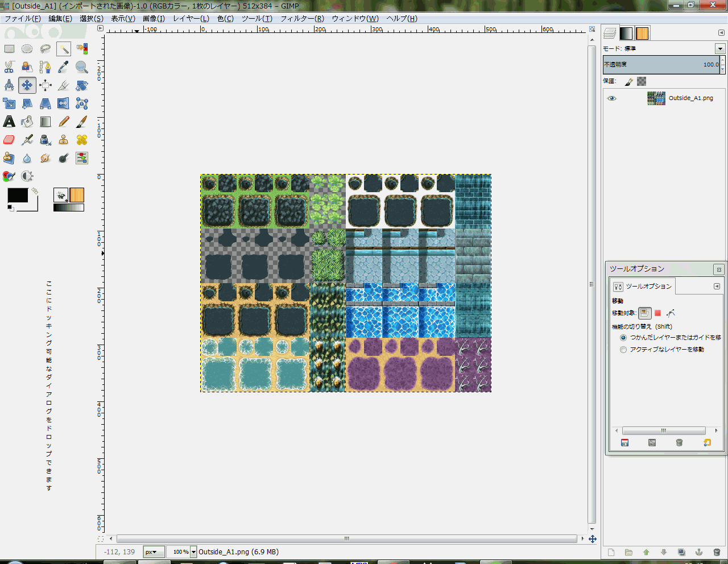Screen dimensions: 728x564
Task: Select the Airbrush tool
Action: coord(27,140)
